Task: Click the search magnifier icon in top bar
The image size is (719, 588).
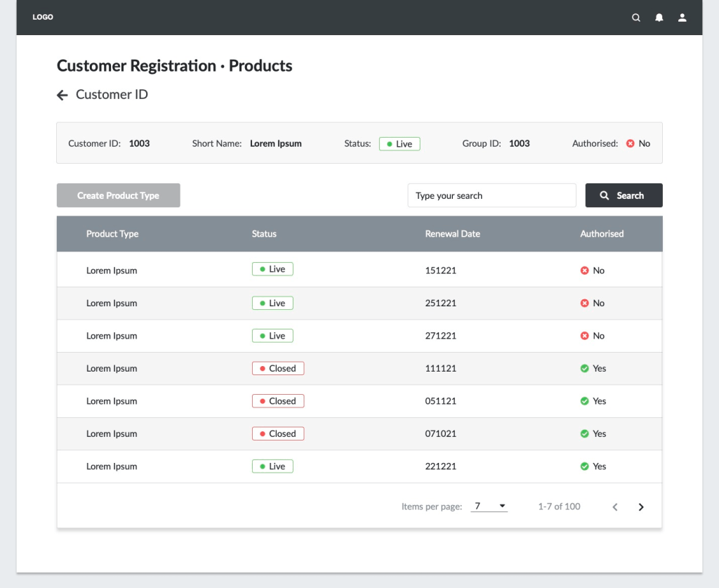Action: (636, 18)
